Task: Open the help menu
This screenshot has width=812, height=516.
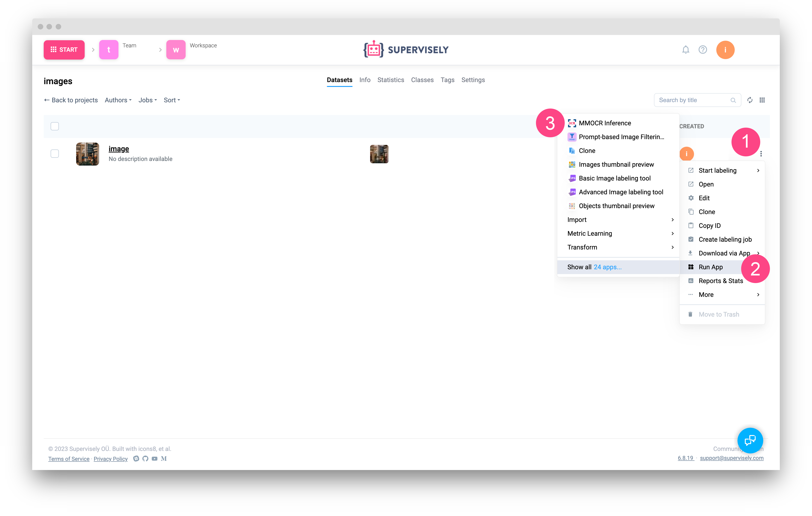Action: pos(703,49)
